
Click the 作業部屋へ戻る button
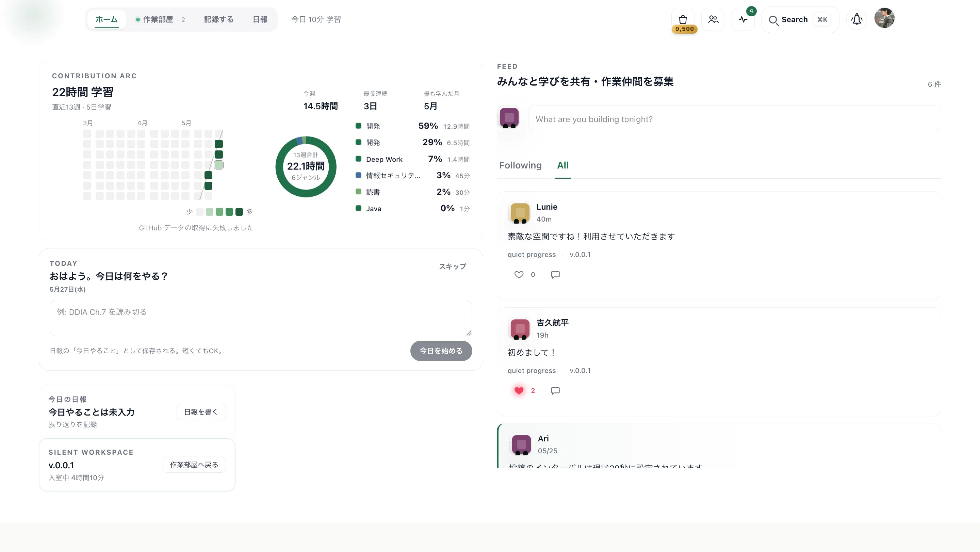pyautogui.click(x=194, y=465)
